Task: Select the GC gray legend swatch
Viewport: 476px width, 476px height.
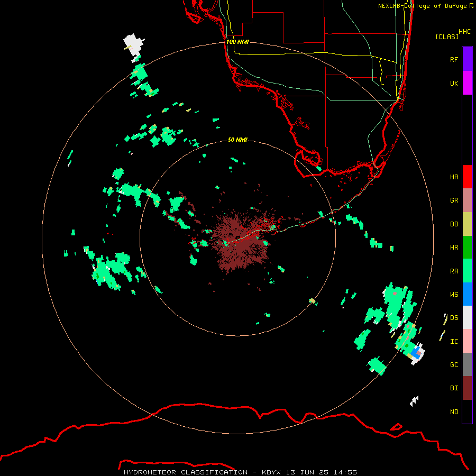Action: [x=467, y=364]
